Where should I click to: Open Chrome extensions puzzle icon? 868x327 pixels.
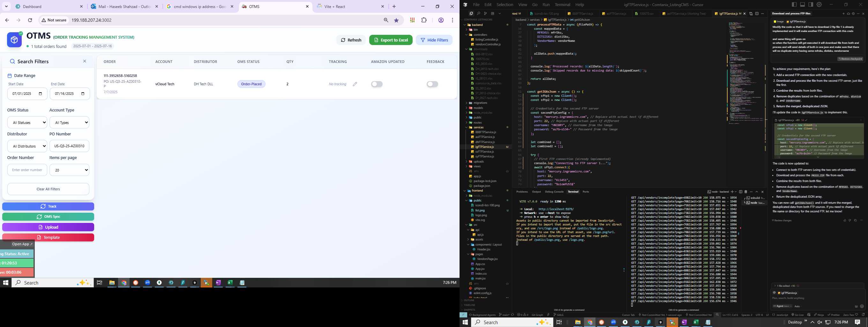pyautogui.click(x=424, y=20)
